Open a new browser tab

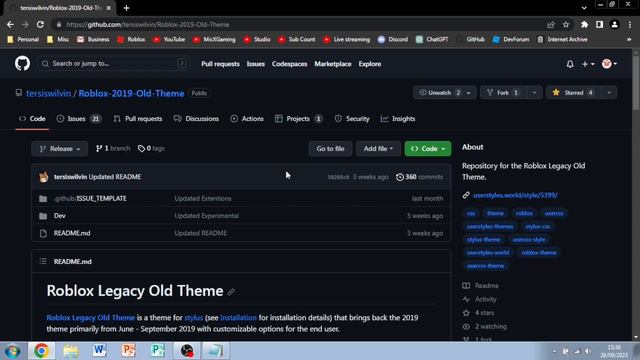coord(127,8)
